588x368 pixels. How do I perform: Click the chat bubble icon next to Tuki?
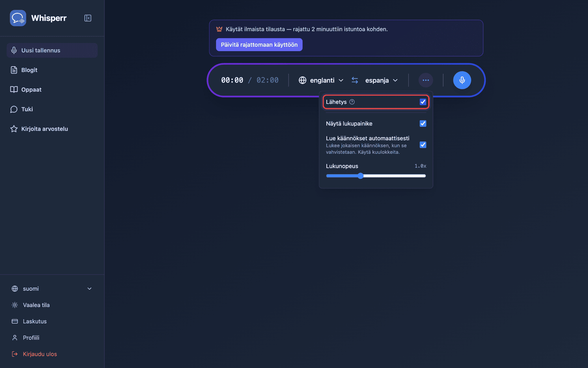point(14,109)
